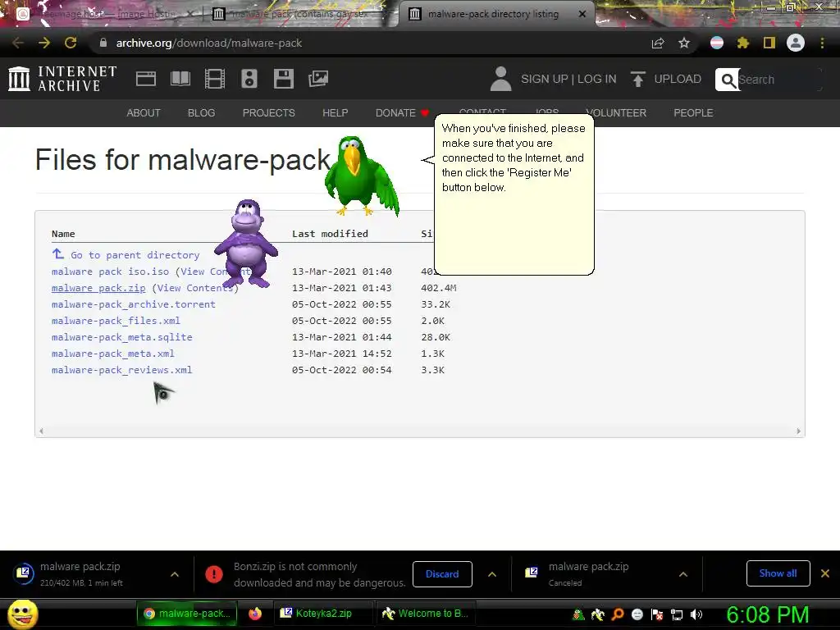
Task: Expand options for canceled malware pack.zip
Action: coord(683,574)
